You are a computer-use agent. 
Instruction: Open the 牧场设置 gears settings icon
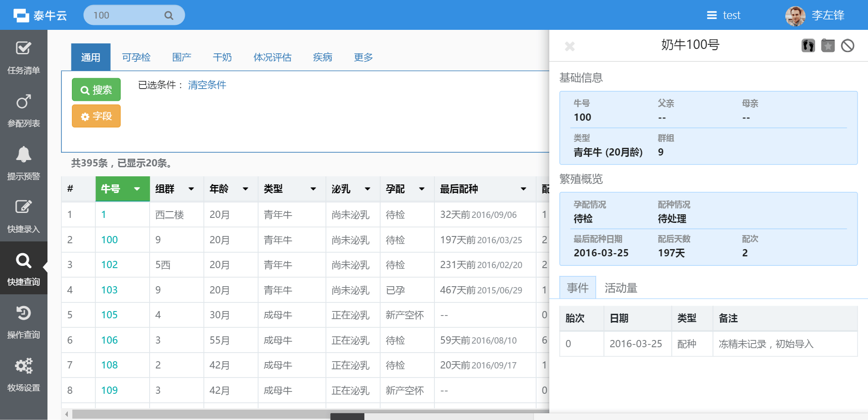click(x=24, y=366)
